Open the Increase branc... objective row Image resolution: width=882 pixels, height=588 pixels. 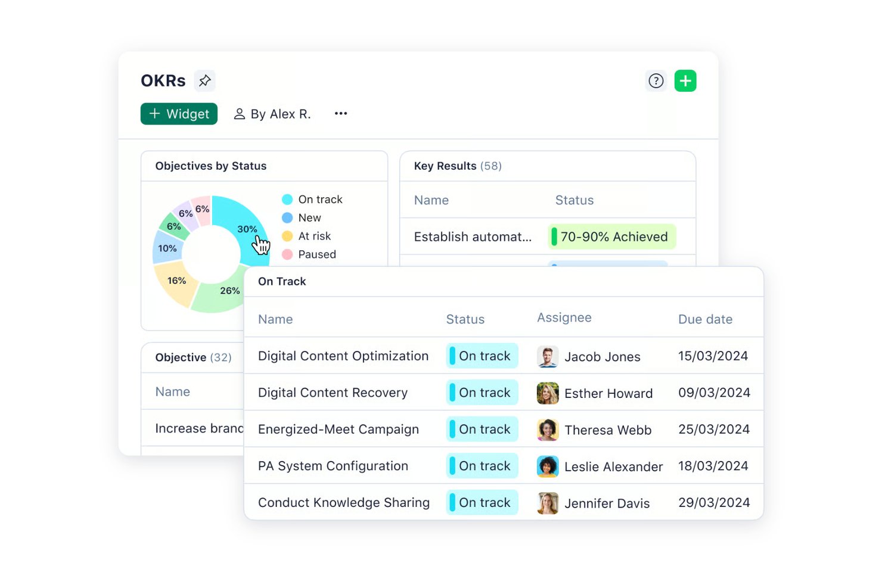click(199, 428)
